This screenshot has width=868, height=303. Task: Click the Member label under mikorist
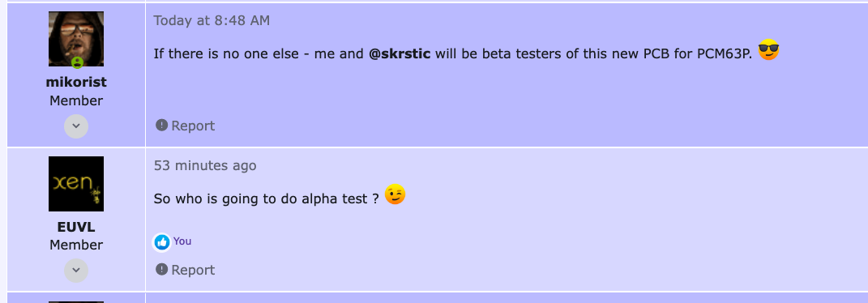[x=76, y=100]
